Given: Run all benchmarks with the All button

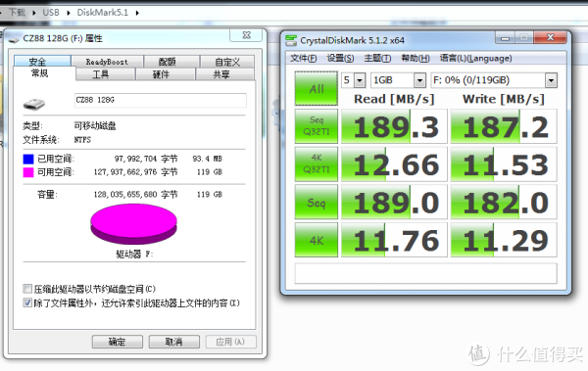Looking at the screenshot, I should pos(317,88).
